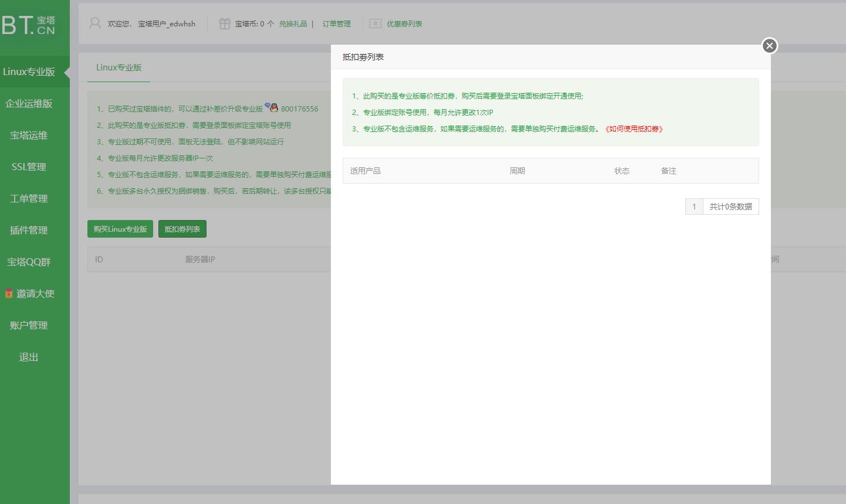846x504 pixels.
Task: Select the Linux专业版 tab
Action: pyautogui.click(x=119, y=67)
